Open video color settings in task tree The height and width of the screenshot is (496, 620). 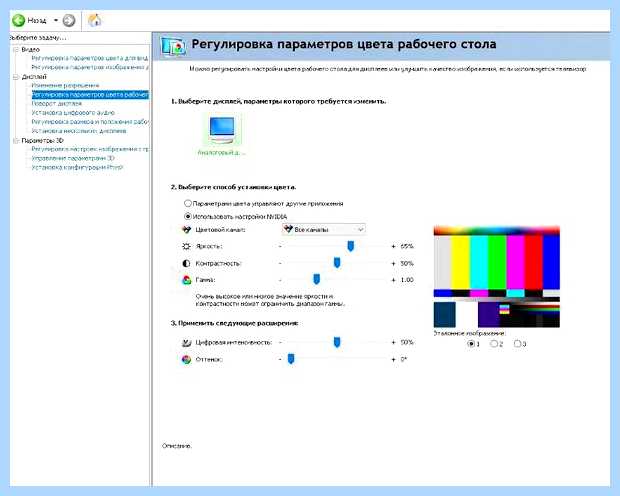(90, 58)
